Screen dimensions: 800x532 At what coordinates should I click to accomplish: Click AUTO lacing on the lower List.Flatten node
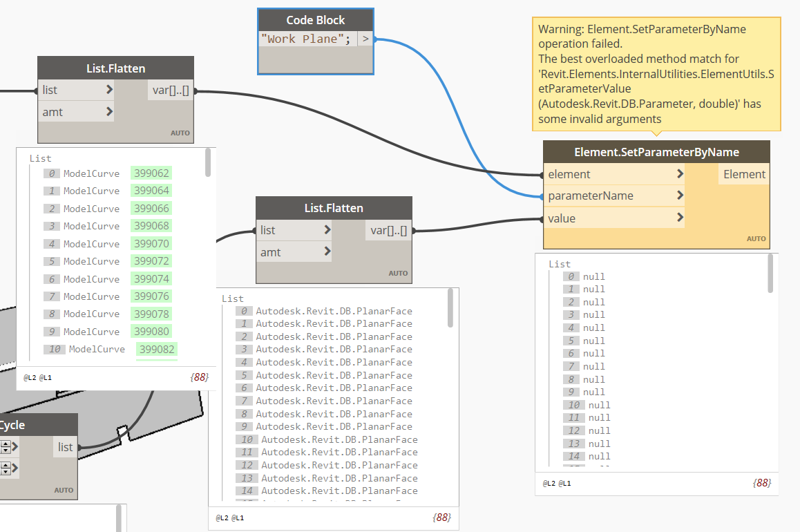coord(398,274)
